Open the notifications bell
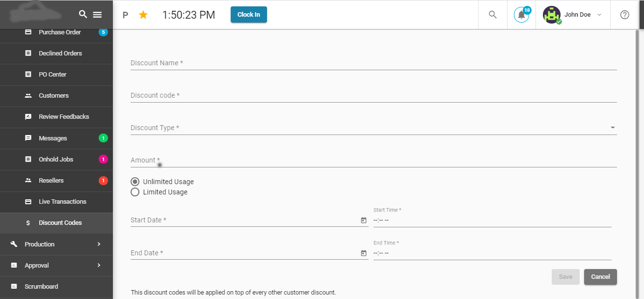This screenshot has height=299, width=644. pos(521,15)
